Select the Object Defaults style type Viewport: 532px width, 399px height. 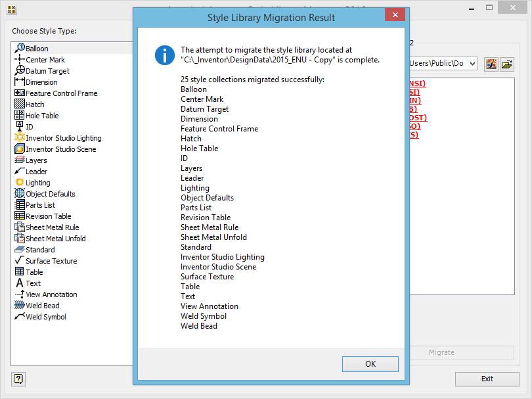pyautogui.click(x=49, y=193)
